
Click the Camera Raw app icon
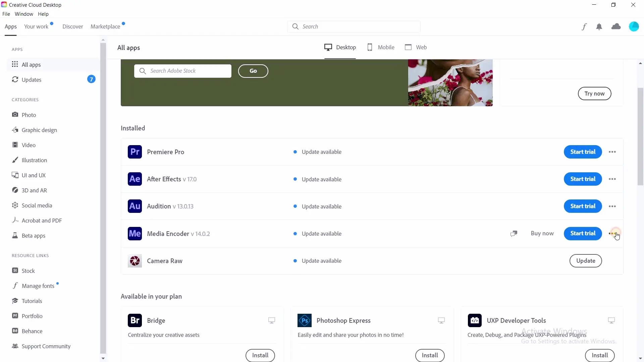click(135, 261)
